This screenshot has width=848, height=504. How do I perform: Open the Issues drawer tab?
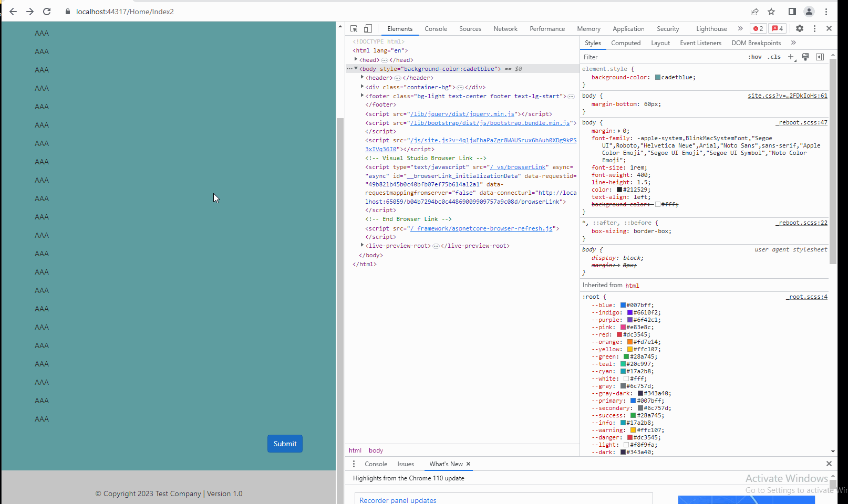(406, 464)
